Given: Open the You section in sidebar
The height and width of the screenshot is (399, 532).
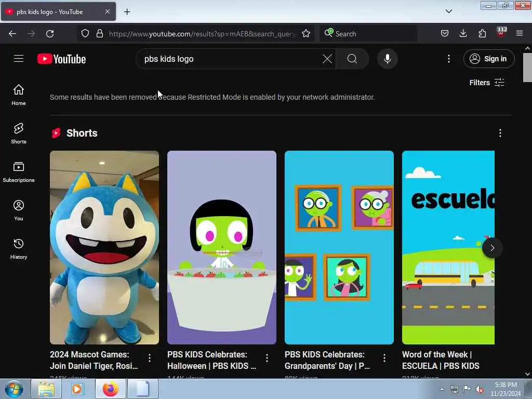Looking at the screenshot, I should point(19,210).
